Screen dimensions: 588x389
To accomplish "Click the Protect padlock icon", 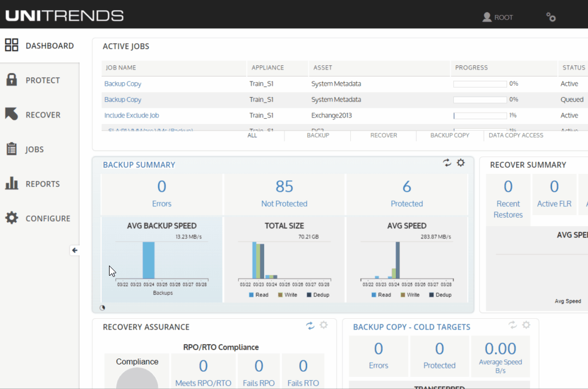I will click(x=11, y=80).
